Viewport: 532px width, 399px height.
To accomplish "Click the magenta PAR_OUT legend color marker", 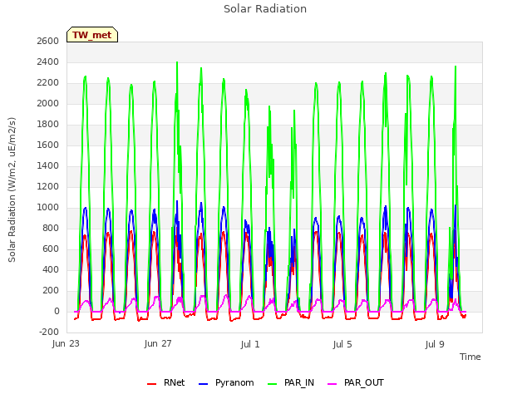I will click(332, 384).
